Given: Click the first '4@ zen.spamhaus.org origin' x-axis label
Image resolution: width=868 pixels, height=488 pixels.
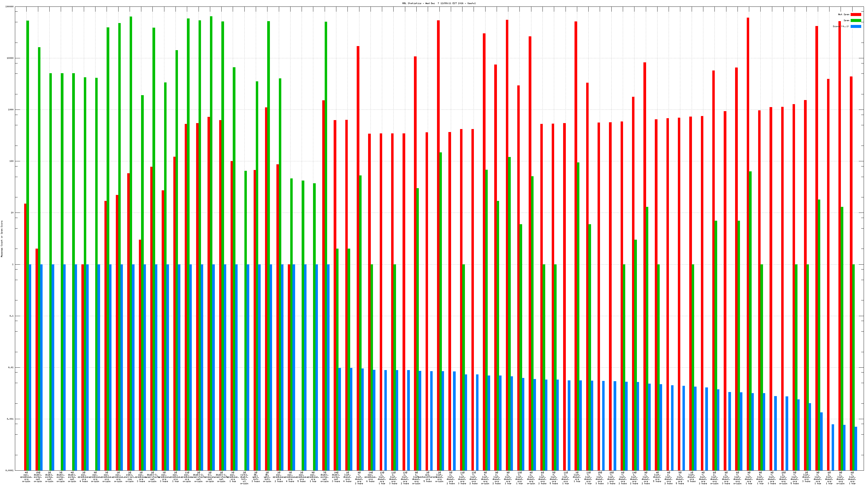Looking at the screenshot, I should click(26, 477).
